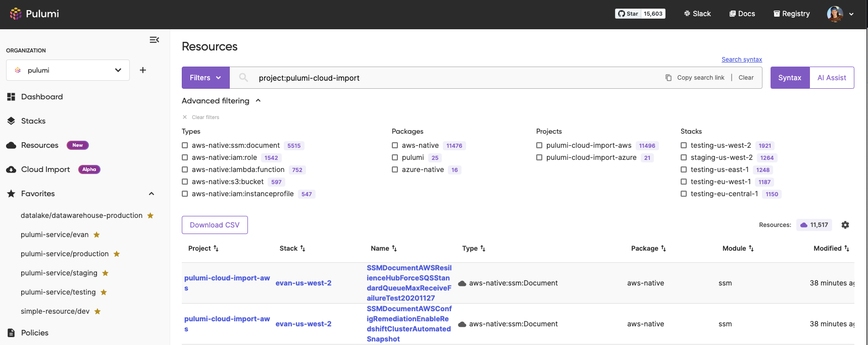This screenshot has height=345, width=868.
Task: Check testing-us-west-2 stack filter
Action: [x=684, y=145]
